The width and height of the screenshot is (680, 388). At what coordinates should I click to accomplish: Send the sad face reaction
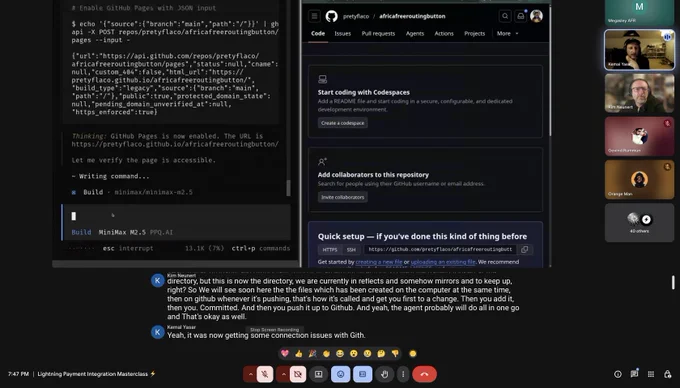click(x=367, y=354)
